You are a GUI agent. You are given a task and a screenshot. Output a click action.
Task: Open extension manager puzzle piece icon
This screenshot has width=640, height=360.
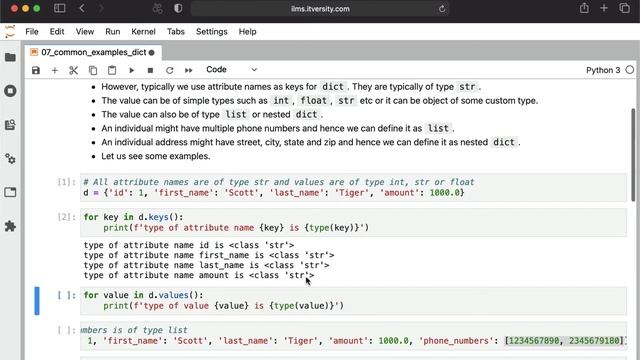coord(10,226)
